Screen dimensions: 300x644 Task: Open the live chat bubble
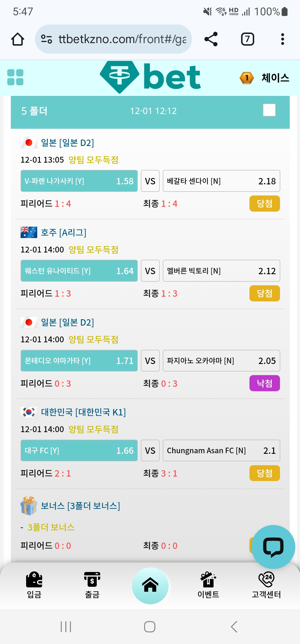273,547
